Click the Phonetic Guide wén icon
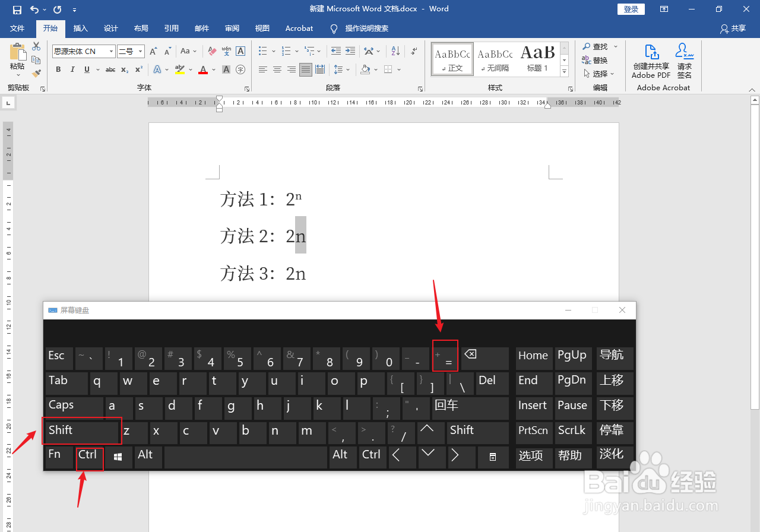The width and height of the screenshot is (760, 532). [226, 52]
